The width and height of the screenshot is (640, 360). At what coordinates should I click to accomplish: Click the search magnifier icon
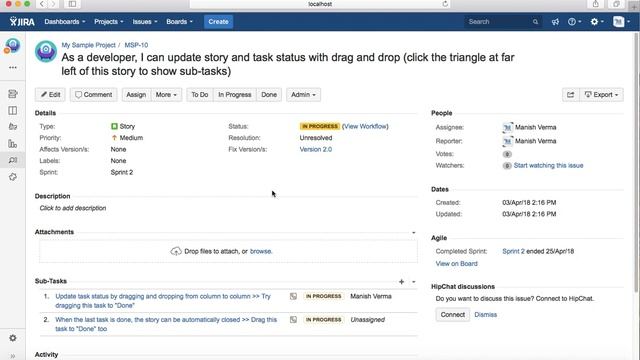click(535, 22)
